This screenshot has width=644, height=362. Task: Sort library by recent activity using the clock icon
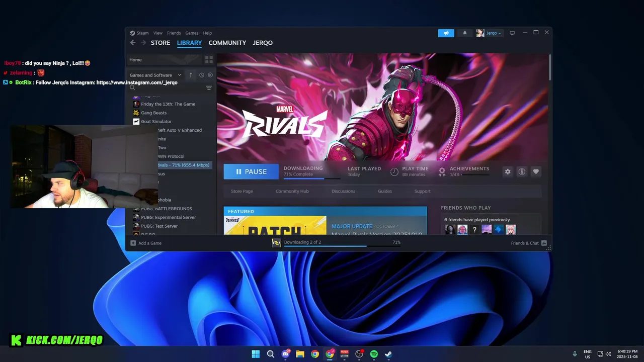pos(201,75)
